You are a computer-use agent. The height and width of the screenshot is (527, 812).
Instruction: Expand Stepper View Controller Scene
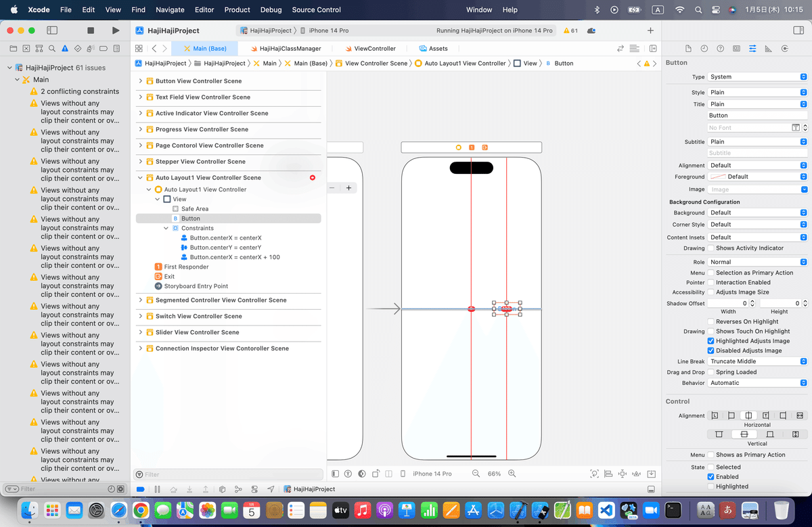[141, 162]
